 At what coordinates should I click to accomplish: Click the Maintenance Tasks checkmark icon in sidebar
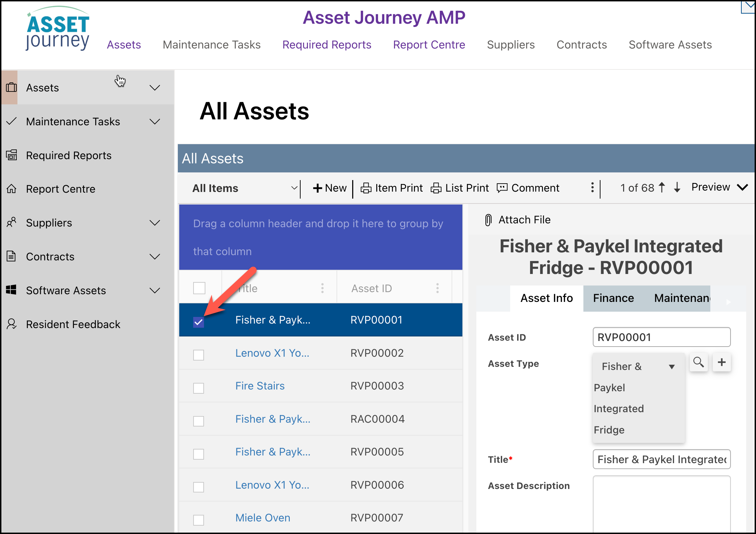click(x=12, y=121)
